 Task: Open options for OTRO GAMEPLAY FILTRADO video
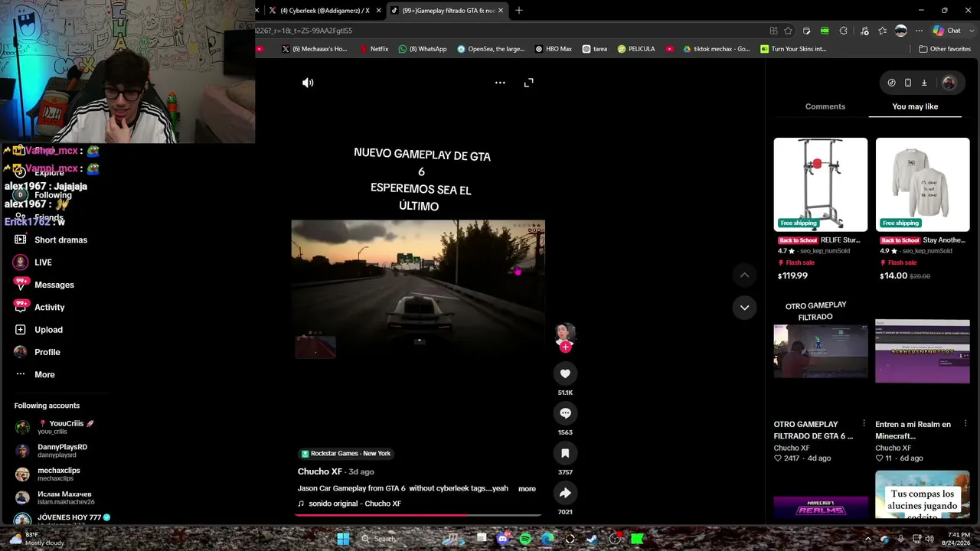[864, 424]
